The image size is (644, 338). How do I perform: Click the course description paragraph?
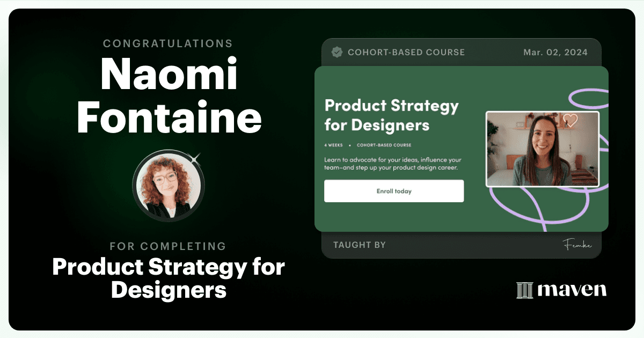tap(393, 164)
